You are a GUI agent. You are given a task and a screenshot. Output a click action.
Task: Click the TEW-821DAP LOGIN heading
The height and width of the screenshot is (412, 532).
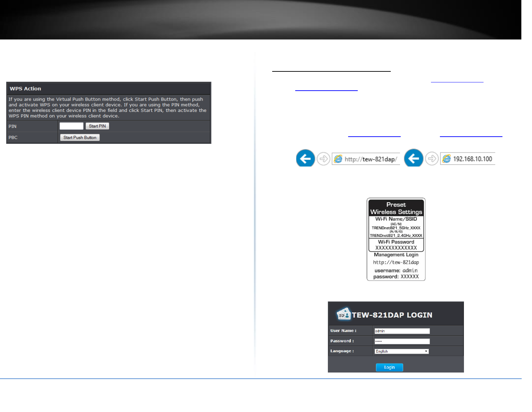point(392,315)
